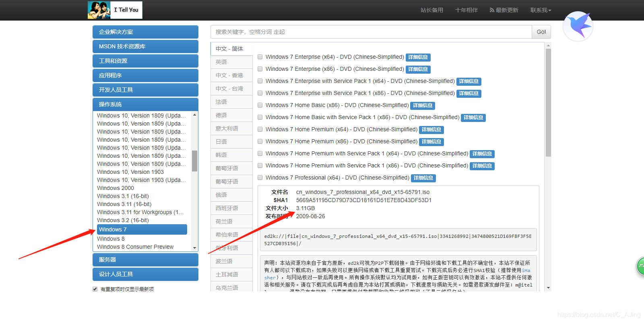Click OS list scrollbar down arrow

point(195,248)
